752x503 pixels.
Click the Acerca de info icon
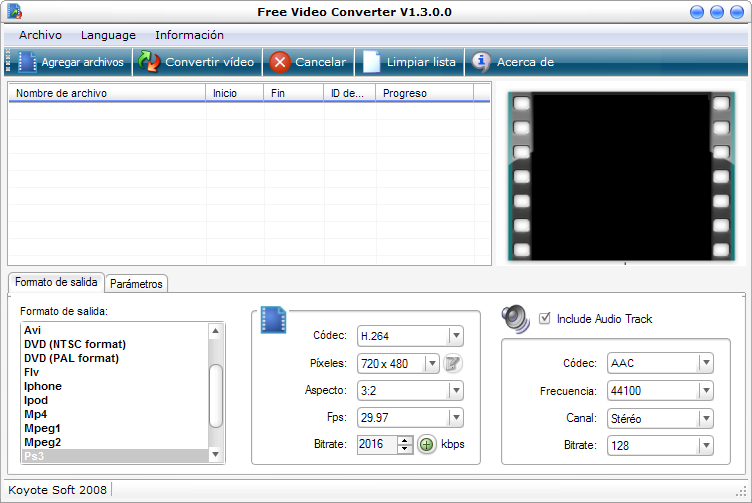click(x=481, y=62)
